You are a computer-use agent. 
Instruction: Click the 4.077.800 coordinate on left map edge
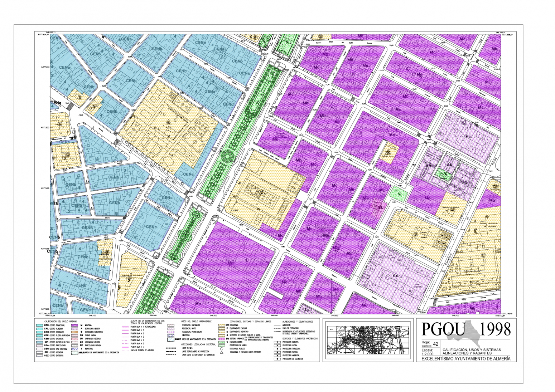45,67
